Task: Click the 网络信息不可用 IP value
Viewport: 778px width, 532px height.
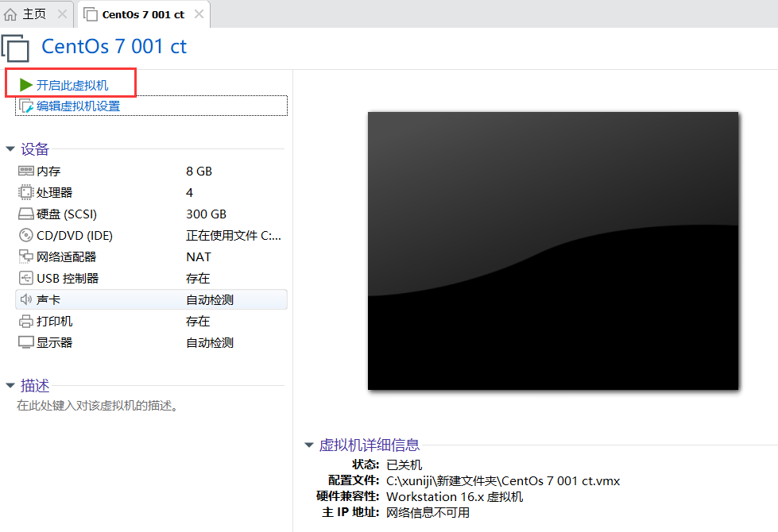Action: (x=428, y=512)
